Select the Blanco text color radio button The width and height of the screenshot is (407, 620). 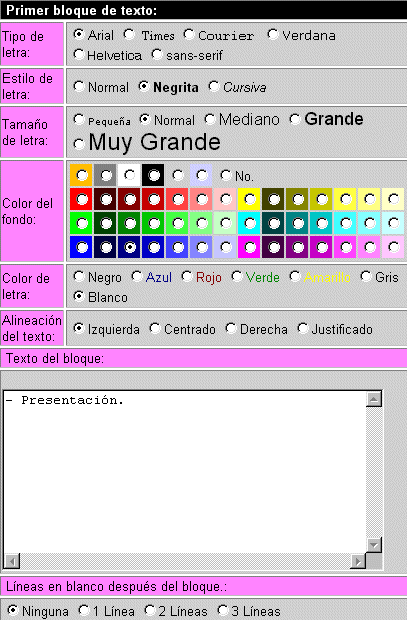point(79,297)
